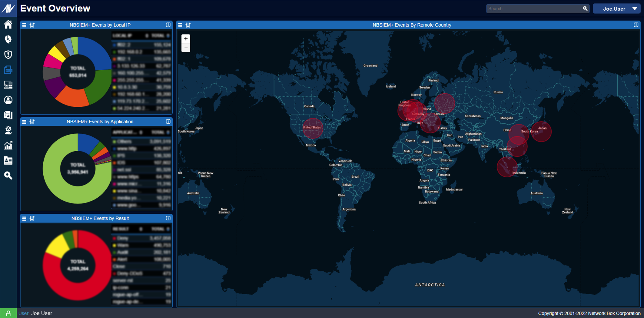Select the Logs file sidebar icon
Screen dimensions: 644x318
click(8, 70)
